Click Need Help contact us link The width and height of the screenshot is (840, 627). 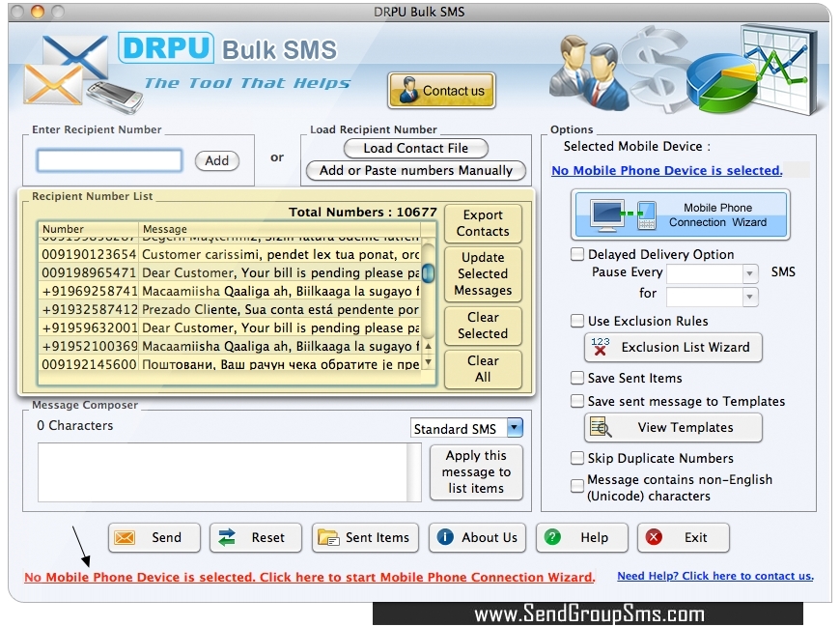(715, 576)
